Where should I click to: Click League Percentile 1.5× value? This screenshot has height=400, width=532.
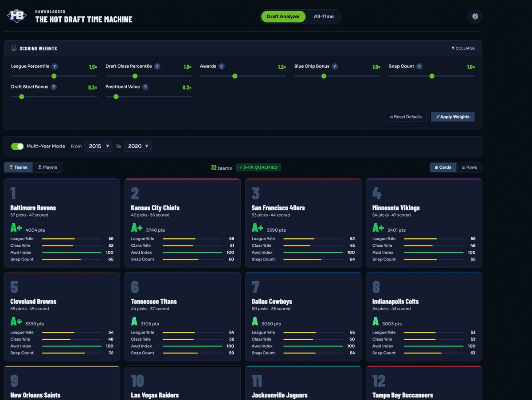click(x=93, y=67)
